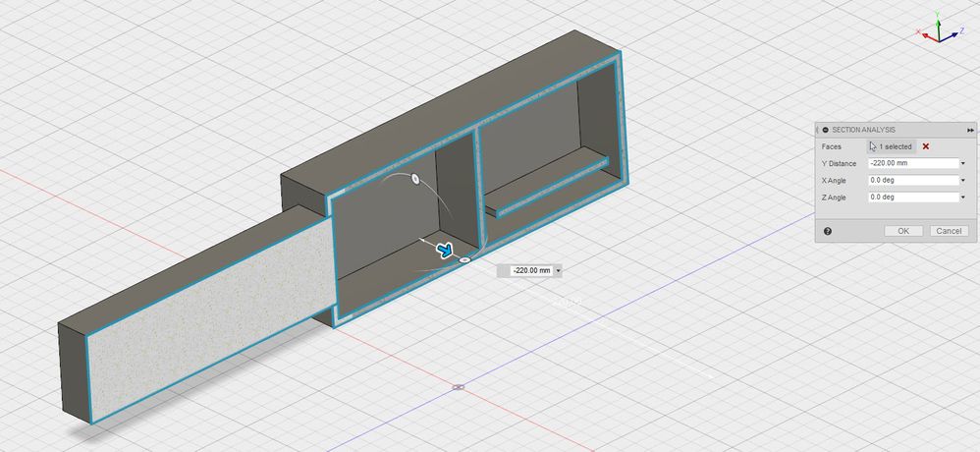The image size is (980, 452).
Task: Open the Y Distance dropdown arrow in the dialog
Action: pyautogui.click(x=963, y=164)
